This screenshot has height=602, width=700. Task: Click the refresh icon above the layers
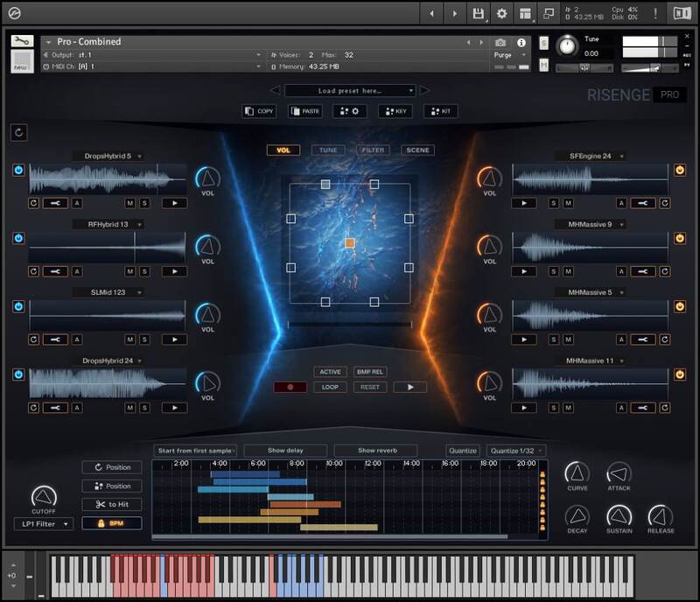tap(19, 132)
